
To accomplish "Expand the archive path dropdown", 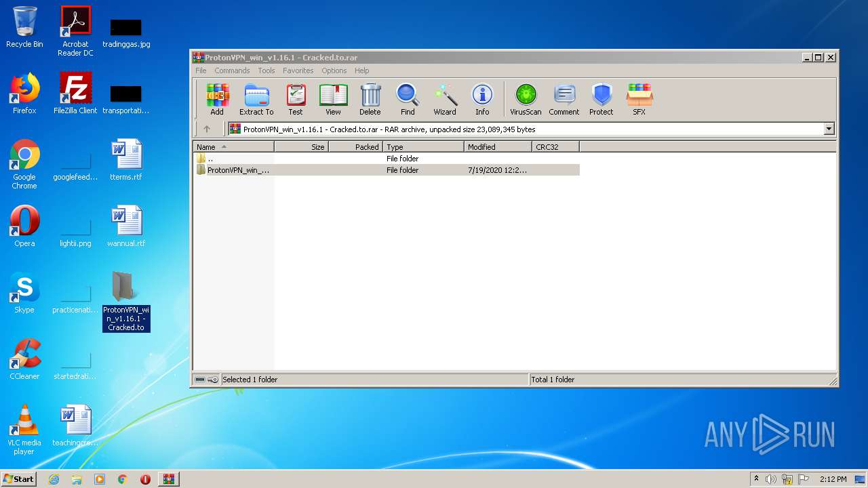I will (x=829, y=129).
